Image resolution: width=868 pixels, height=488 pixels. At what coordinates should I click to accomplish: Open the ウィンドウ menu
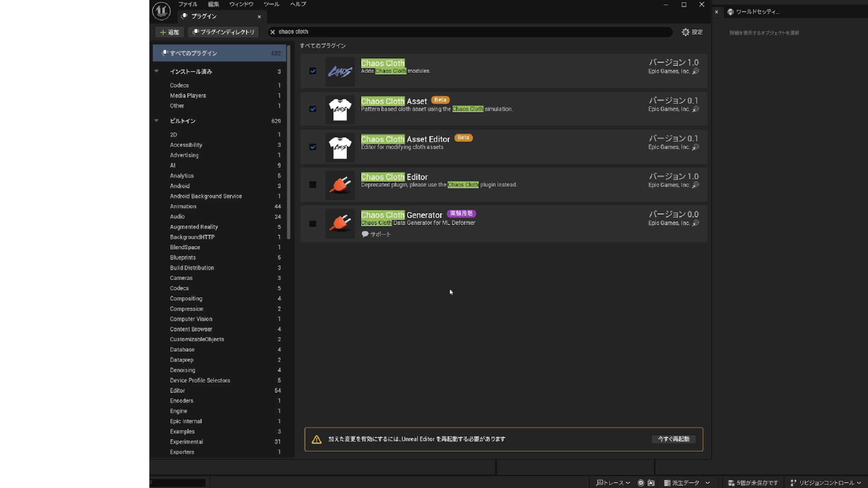point(241,4)
